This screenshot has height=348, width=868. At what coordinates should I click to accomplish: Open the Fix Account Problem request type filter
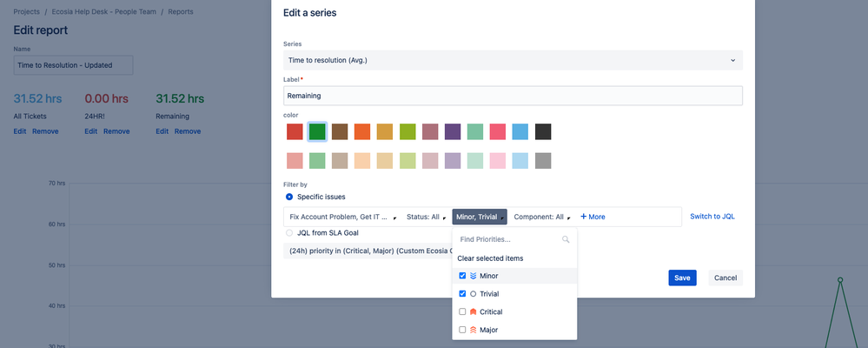[x=342, y=217]
